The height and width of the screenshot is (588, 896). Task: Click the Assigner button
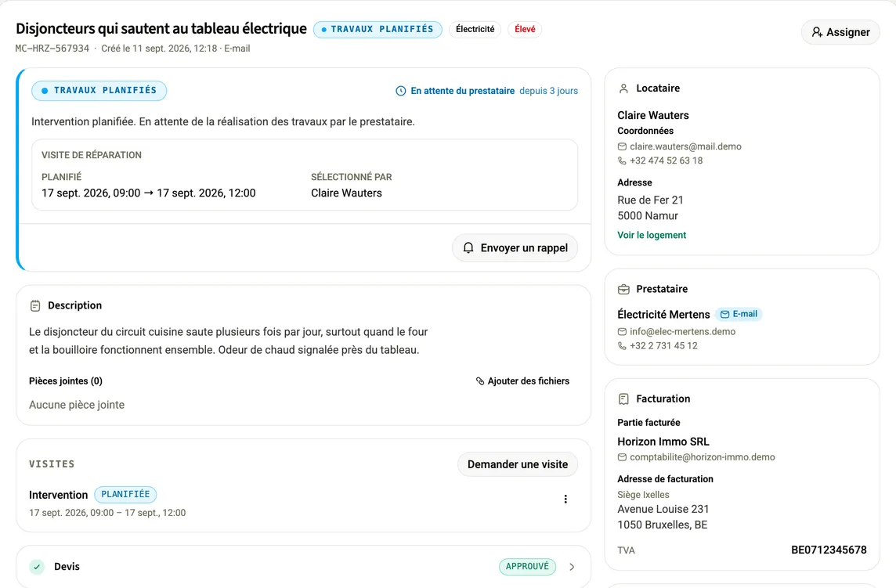click(x=840, y=32)
